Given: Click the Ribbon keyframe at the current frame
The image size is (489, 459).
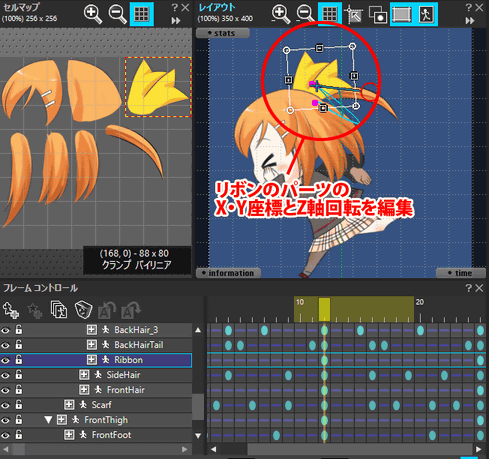Looking at the screenshot, I should pos(324,360).
